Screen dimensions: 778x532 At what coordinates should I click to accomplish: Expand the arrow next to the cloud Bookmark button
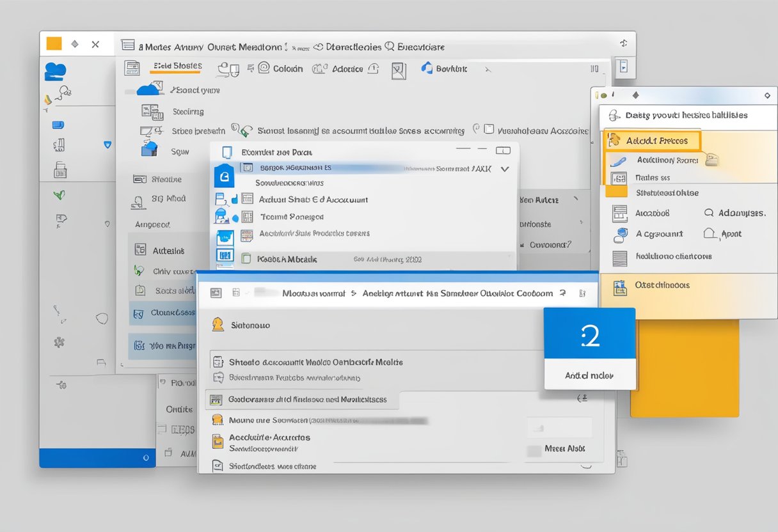click(x=489, y=68)
